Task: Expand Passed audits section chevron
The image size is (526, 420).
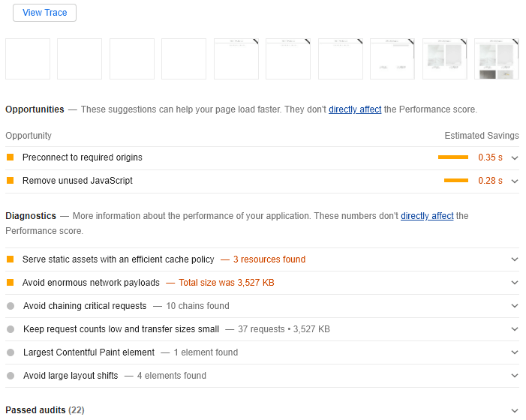Action: click(x=515, y=411)
